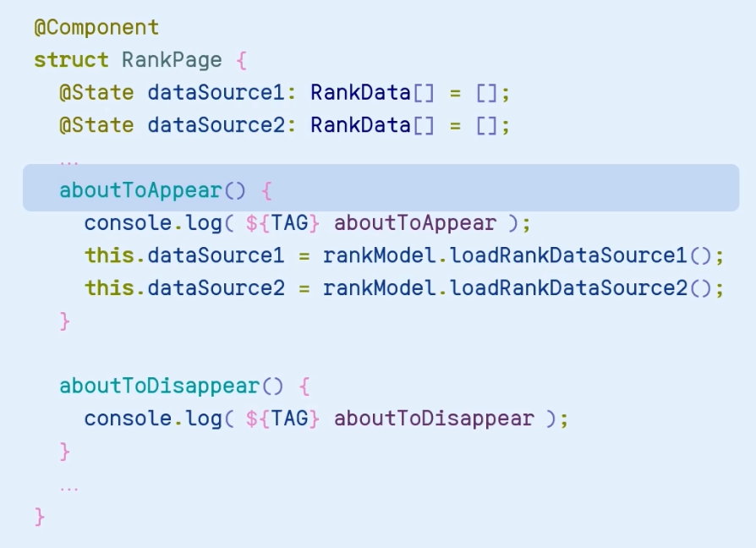Click this.dataSource2 assignment target
Screen dimensions: 756x548
point(184,288)
